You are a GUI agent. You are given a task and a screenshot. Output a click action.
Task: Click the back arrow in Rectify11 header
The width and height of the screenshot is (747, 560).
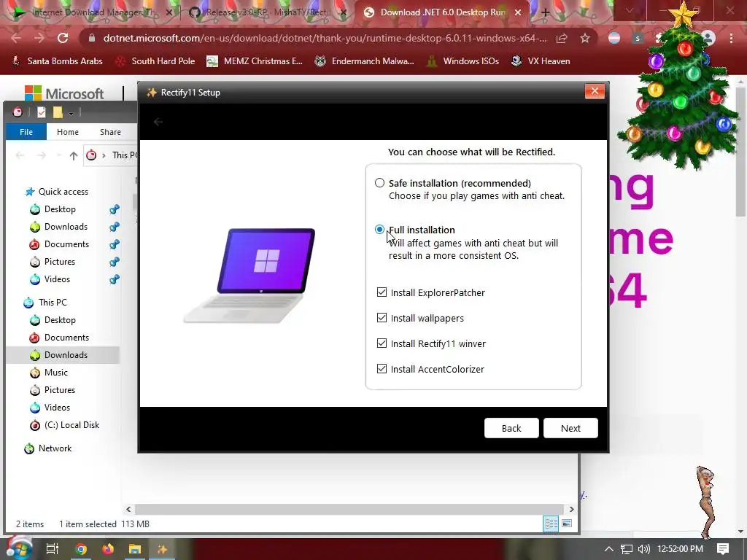tap(158, 122)
